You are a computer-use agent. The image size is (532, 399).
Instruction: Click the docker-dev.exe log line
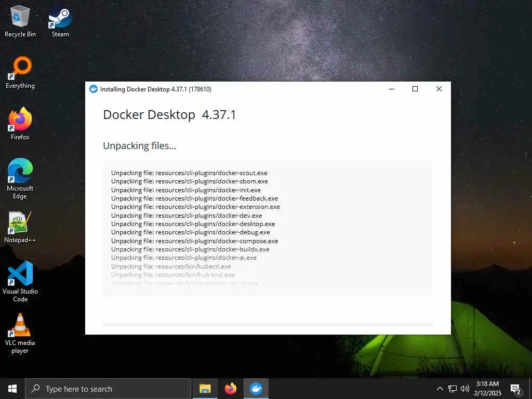[x=187, y=216]
